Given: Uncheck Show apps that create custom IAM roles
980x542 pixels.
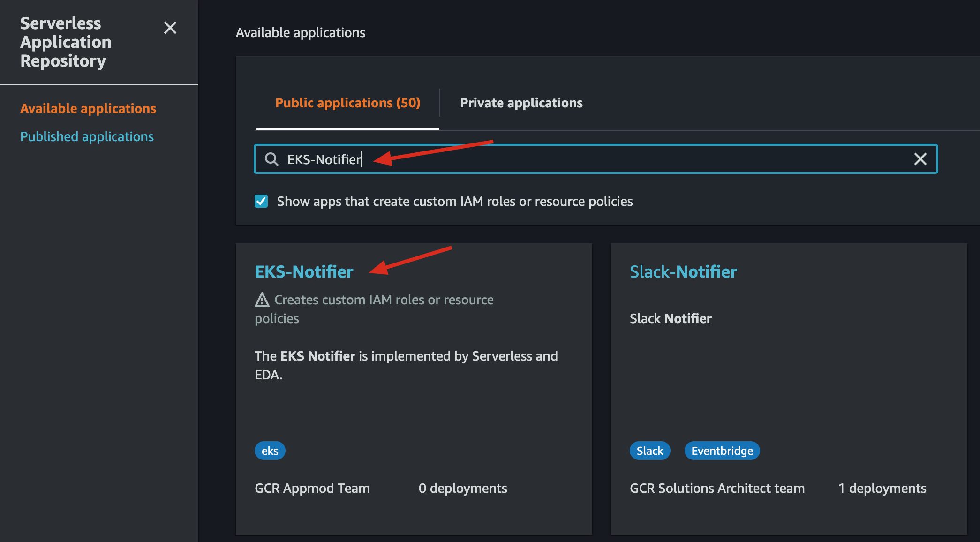Looking at the screenshot, I should (x=261, y=201).
